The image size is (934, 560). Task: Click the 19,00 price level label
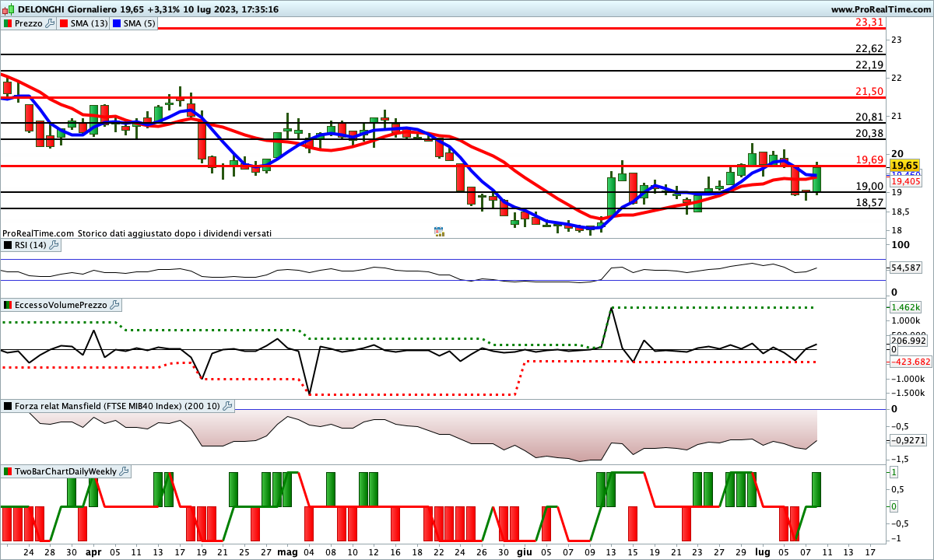(869, 186)
